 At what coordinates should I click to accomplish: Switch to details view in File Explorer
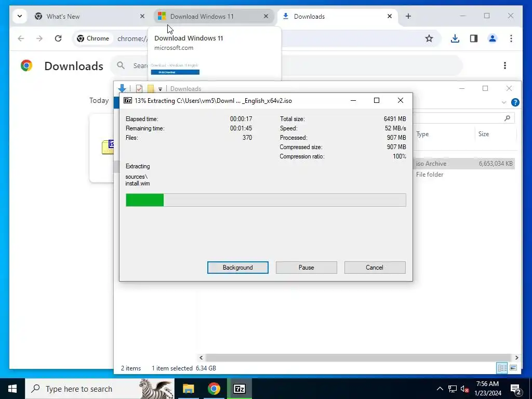[x=502, y=368]
